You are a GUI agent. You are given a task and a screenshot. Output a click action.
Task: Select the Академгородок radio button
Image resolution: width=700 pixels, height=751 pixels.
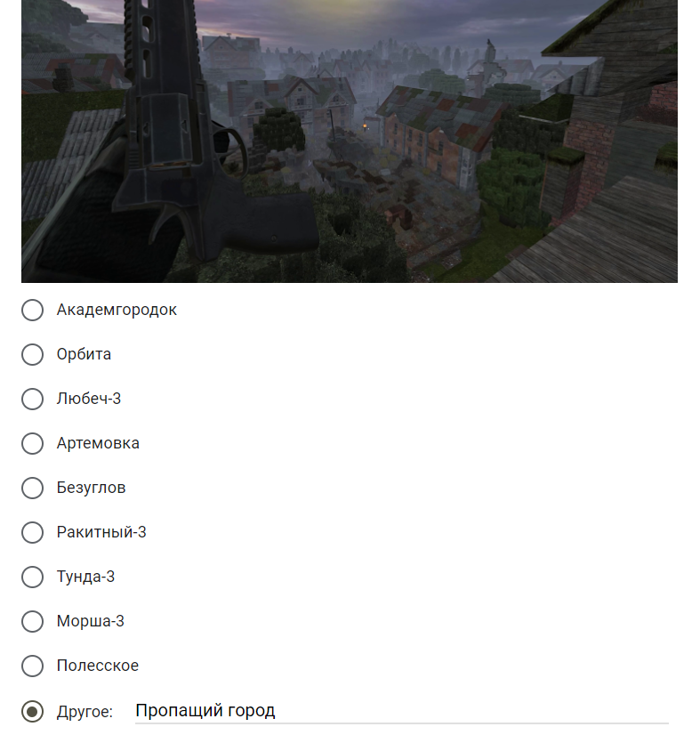pyautogui.click(x=33, y=310)
